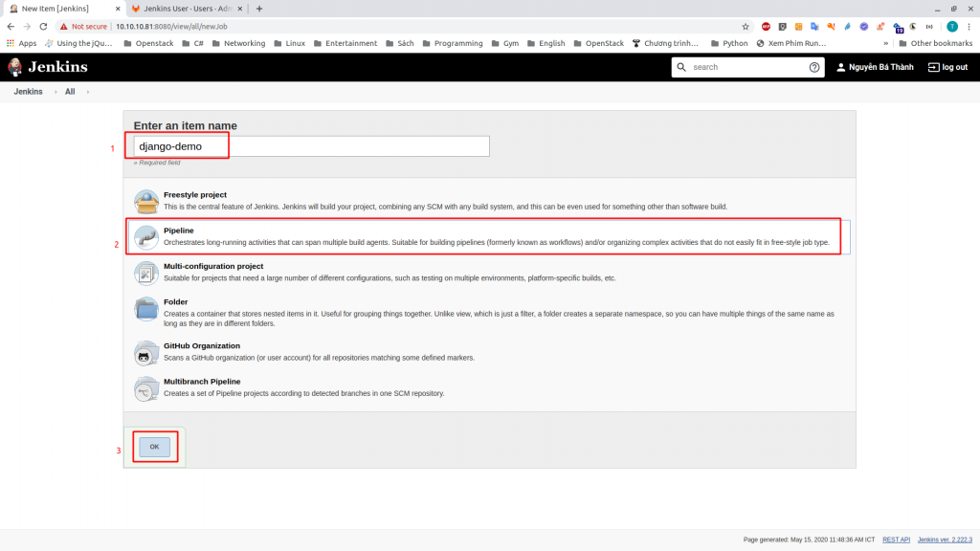Bookmark this page with the star icon

(745, 26)
